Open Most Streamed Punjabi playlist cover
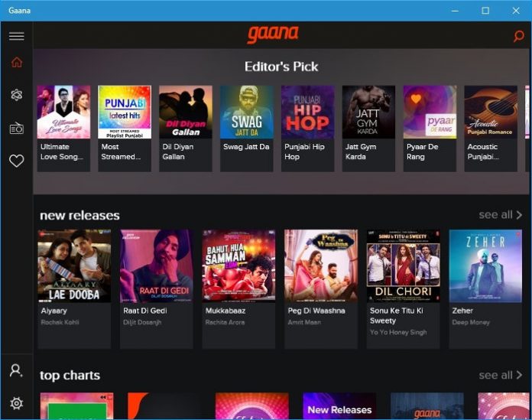Screen dimensions: 532x420 click(125, 112)
